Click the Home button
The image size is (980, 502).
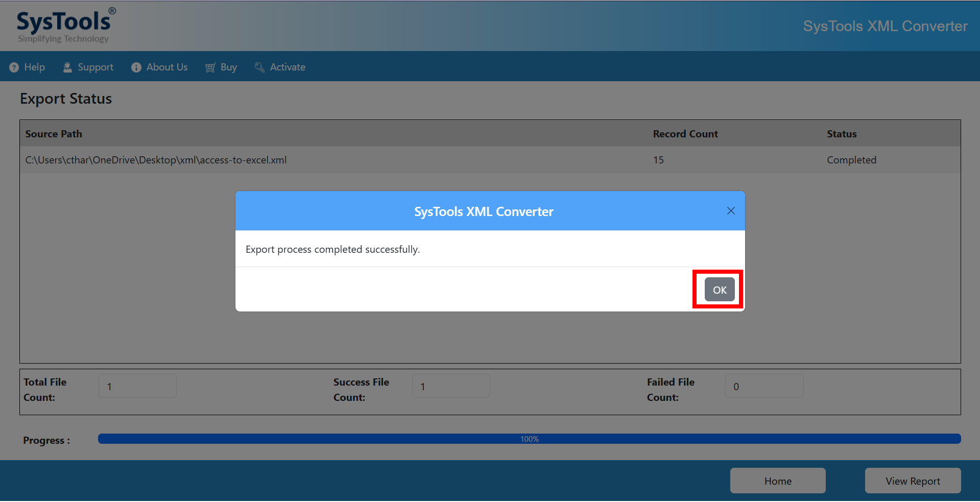tap(777, 481)
